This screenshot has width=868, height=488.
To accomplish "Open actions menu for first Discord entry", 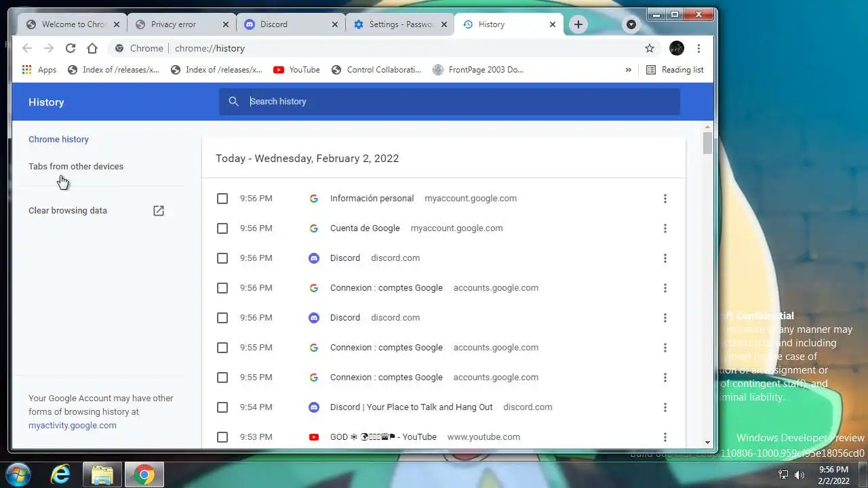I will click(665, 258).
